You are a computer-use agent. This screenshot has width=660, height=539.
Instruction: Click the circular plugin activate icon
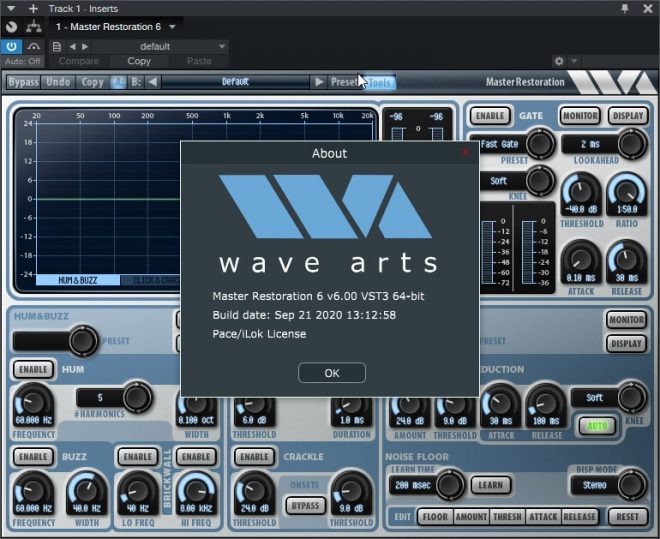[11, 27]
